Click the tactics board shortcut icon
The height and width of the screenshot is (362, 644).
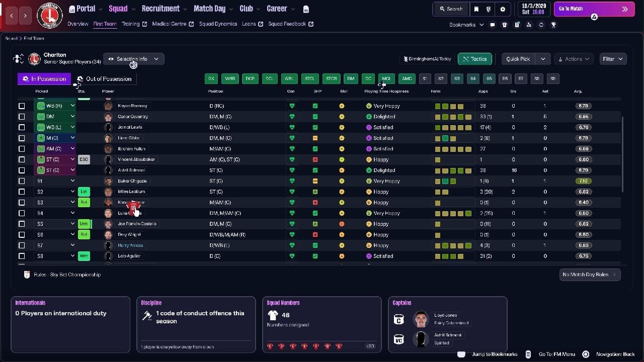tap(517, 25)
